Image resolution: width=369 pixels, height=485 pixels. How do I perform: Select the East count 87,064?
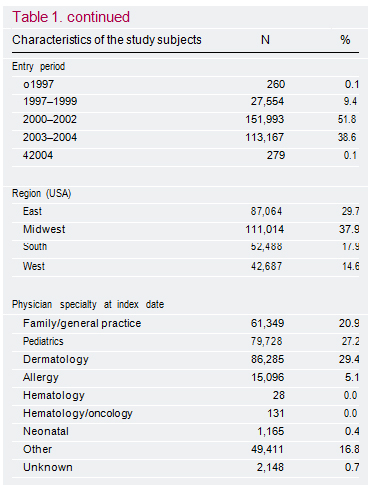266,211
